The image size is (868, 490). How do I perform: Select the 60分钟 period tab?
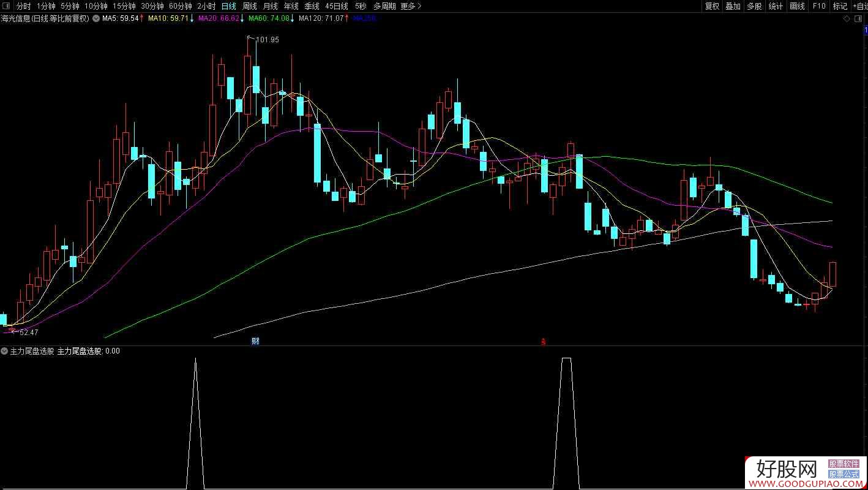pyautogui.click(x=181, y=6)
